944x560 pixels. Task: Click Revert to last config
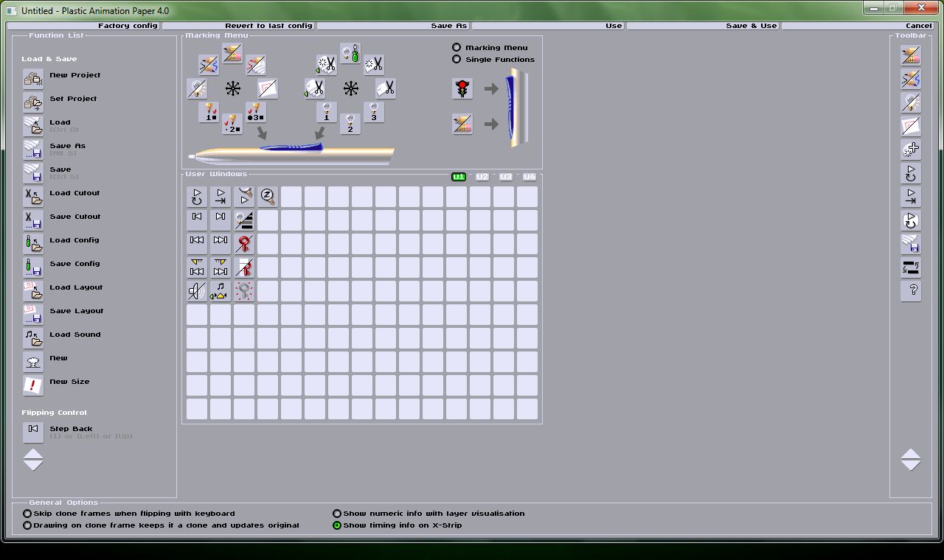pos(238,26)
